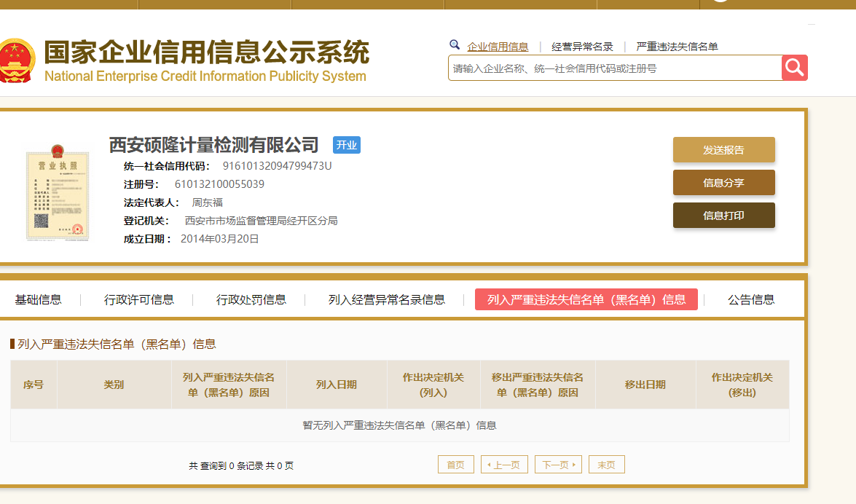The height and width of the screenshot is (504, 856).
Task: Click the 暂无列入严重违法失信名单（黑名单）信息 empty message
Action: pos(400,425)
